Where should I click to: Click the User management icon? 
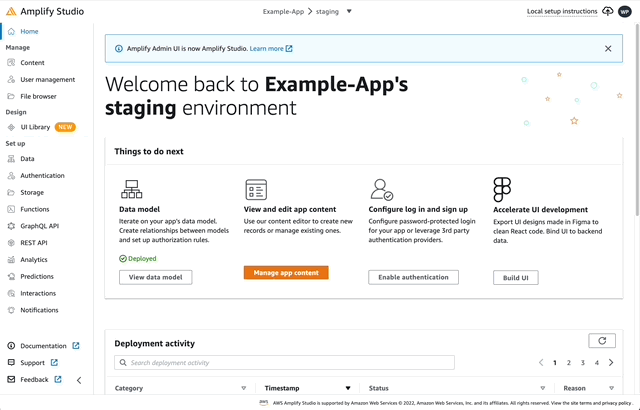[11, 80]
